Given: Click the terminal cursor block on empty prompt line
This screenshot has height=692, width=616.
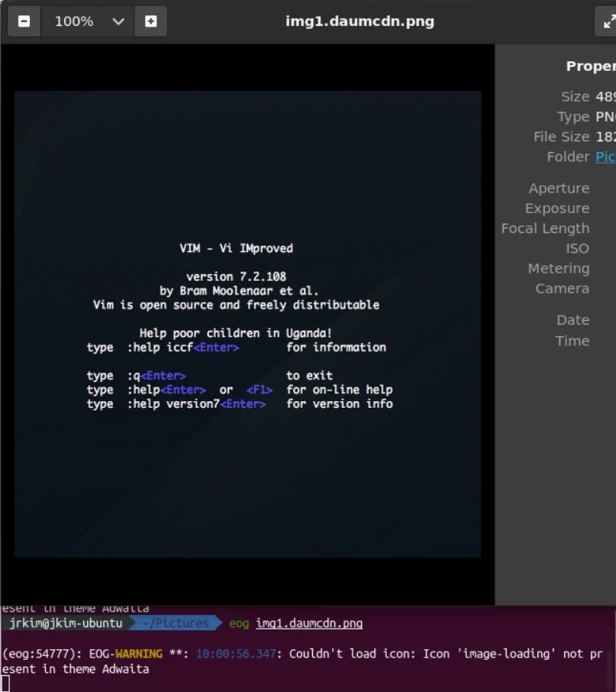Looking at the screenshot, I should (6, 684).
